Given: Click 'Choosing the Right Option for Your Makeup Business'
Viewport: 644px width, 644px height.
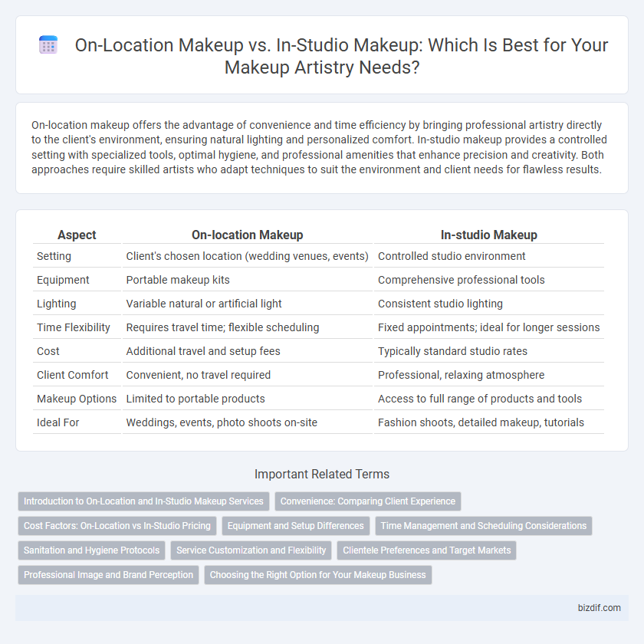Looking at the screenshot, I should coord(318,575).
